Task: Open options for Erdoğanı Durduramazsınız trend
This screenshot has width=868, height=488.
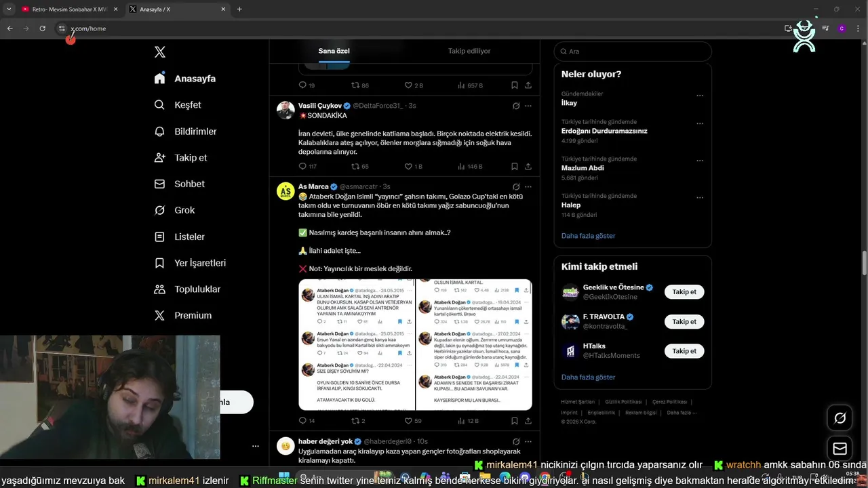Action: [x=700, y=123]
